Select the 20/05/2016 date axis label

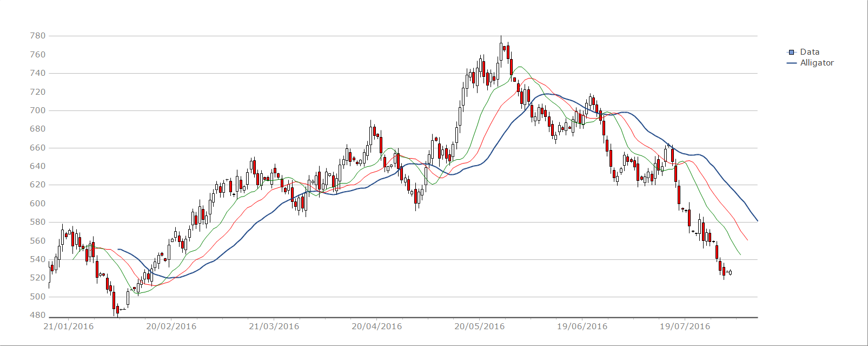tap(480, 326)
